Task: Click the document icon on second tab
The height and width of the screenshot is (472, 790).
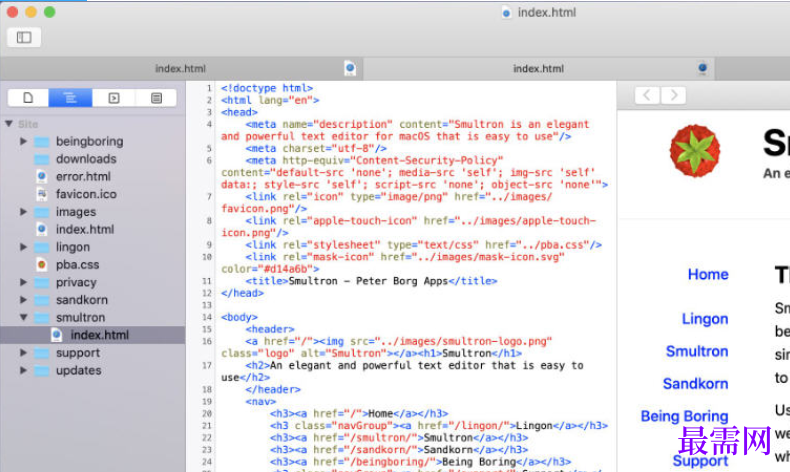Action: click(702, 68)
